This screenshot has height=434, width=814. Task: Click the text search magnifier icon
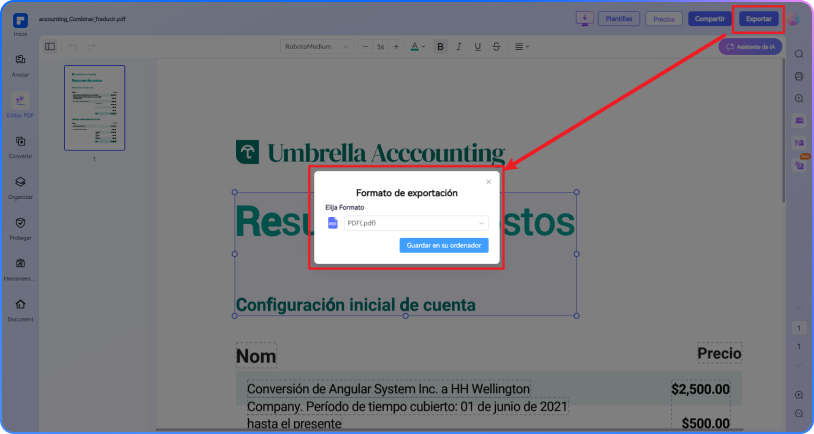799,99
